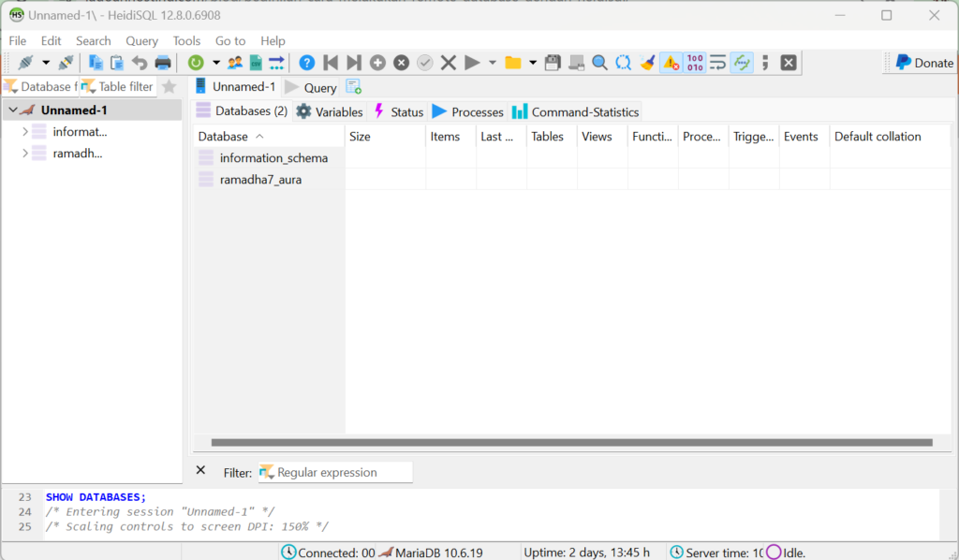
Task: Open the User manager icon
Action: click(236, 62)
